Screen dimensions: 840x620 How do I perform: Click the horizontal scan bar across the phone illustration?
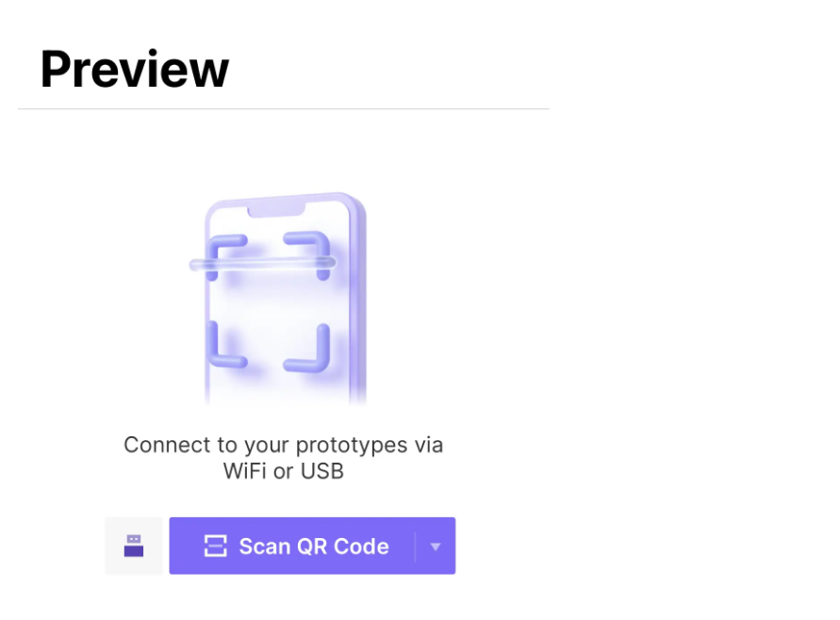click(x=263, y=265)
